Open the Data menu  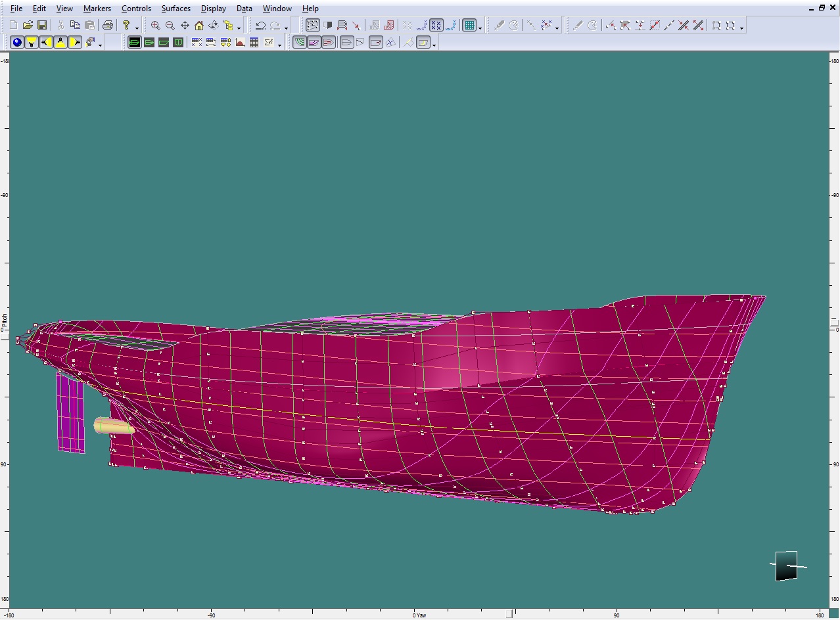tap(245, 9)
